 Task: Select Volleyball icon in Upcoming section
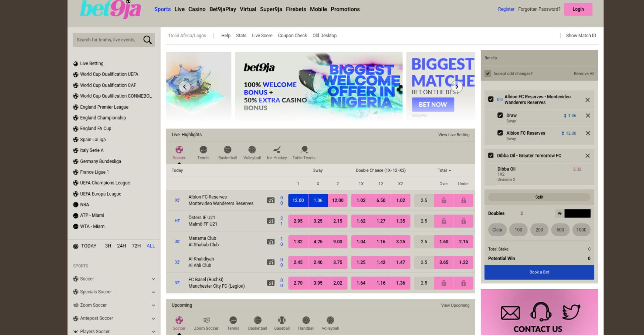pos(330,320)
